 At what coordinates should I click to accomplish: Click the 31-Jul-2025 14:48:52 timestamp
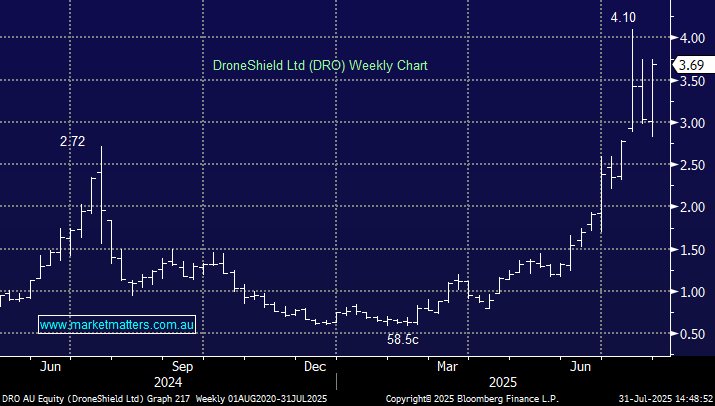665,399
